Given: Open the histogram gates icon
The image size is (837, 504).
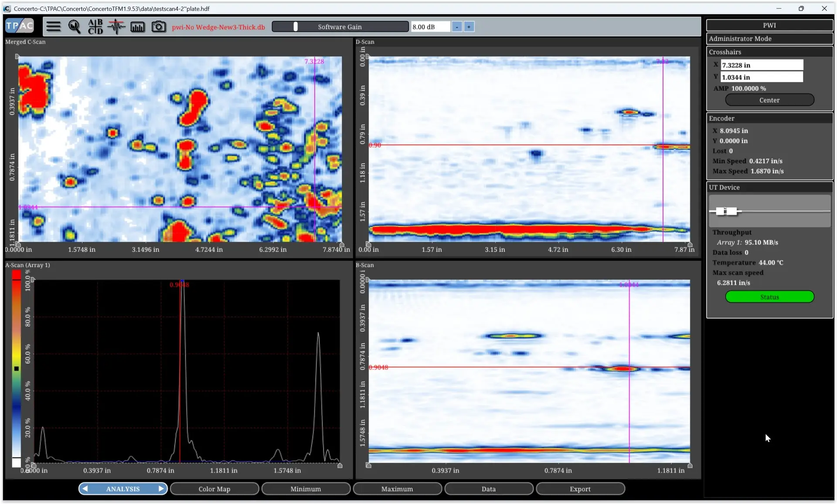Looking at the screenshot, I should tap(137, 27).
